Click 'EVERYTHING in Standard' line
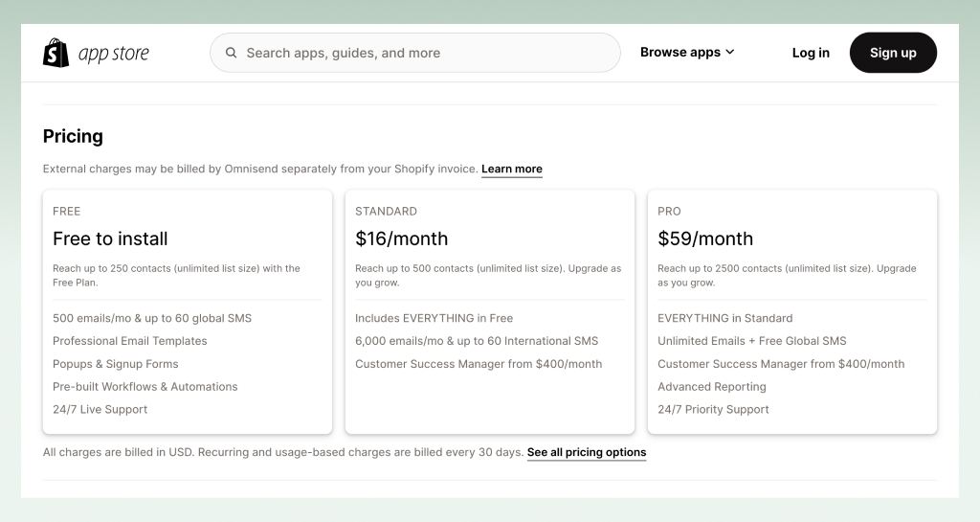 point(725,318)
